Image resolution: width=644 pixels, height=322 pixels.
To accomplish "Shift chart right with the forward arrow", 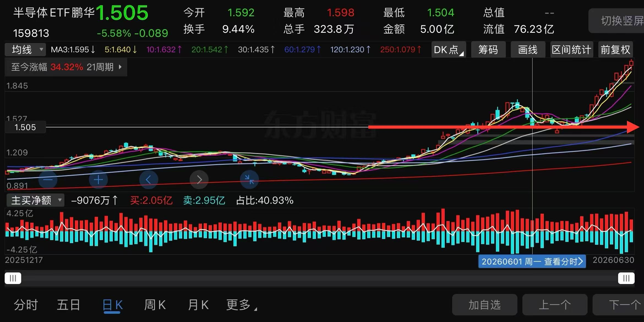I will pyautogui.click(x=199, y=180).
